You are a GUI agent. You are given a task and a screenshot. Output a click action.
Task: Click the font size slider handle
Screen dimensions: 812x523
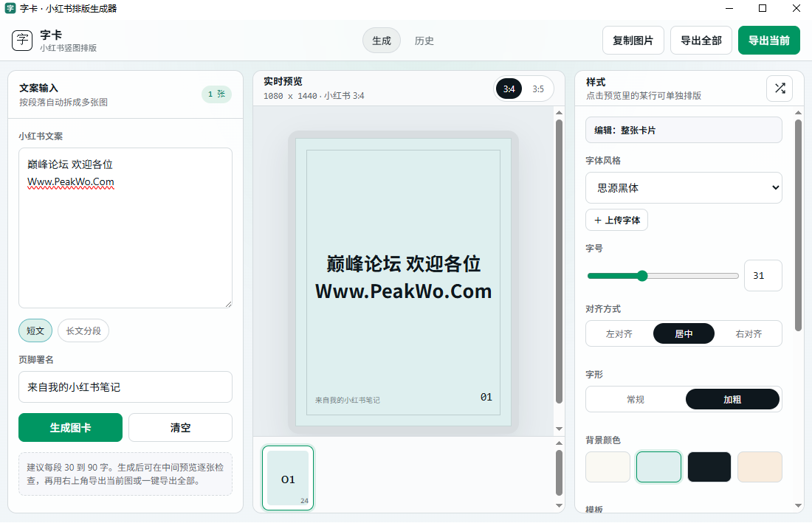coord(642,276)
